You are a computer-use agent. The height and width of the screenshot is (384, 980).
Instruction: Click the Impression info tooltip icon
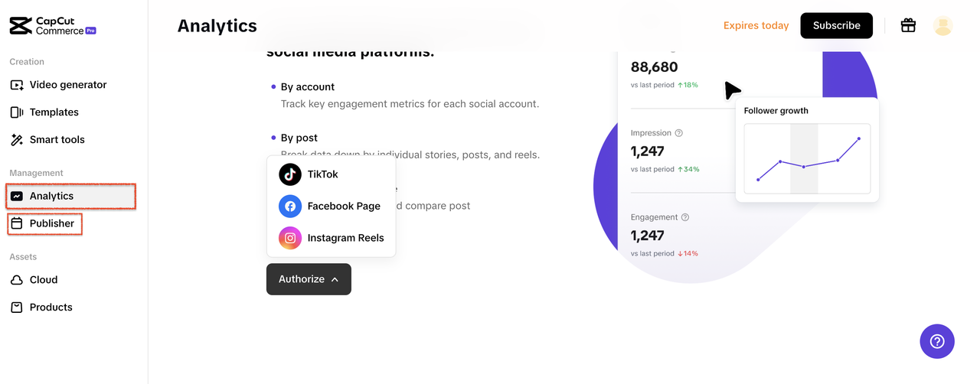[679, 133]
